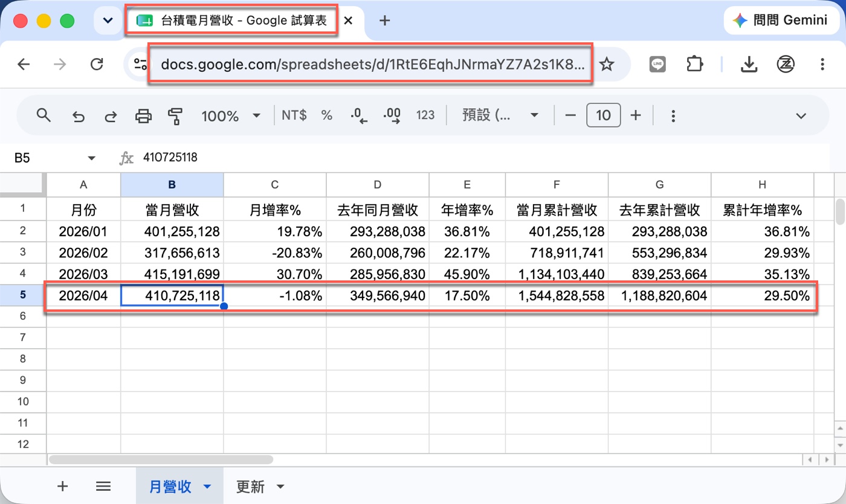The image size is (846, 504).
Task: Switch to the 更新 sheet tab
Action: click(250, 486)
